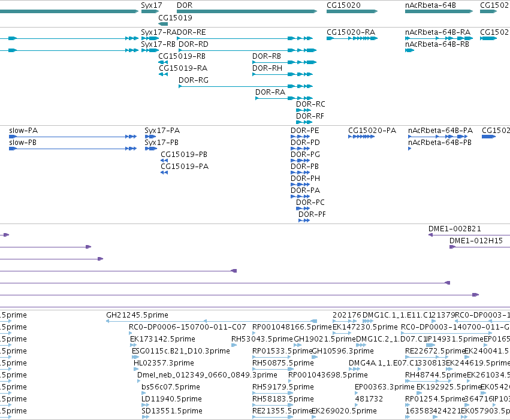Select the Syx17-PA protein label
This screenshot has width=510, height=420.
[162, 131]
